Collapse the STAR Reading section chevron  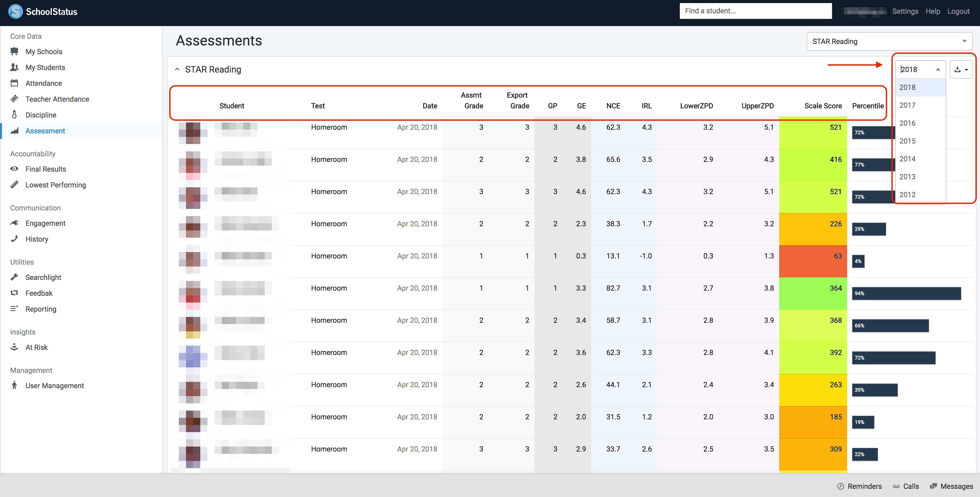click(x=177, y=69)
